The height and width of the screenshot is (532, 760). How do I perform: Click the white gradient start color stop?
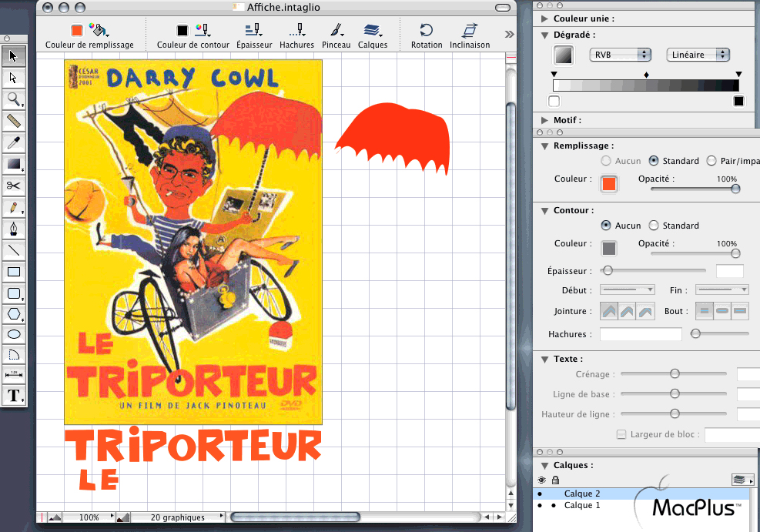[x=554, y=102]
